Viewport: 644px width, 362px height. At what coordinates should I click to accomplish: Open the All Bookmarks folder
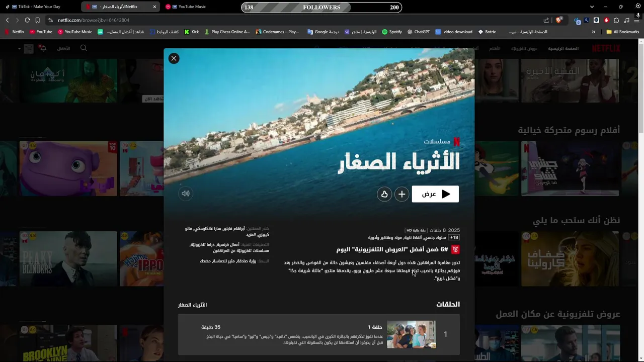point(623,32)
